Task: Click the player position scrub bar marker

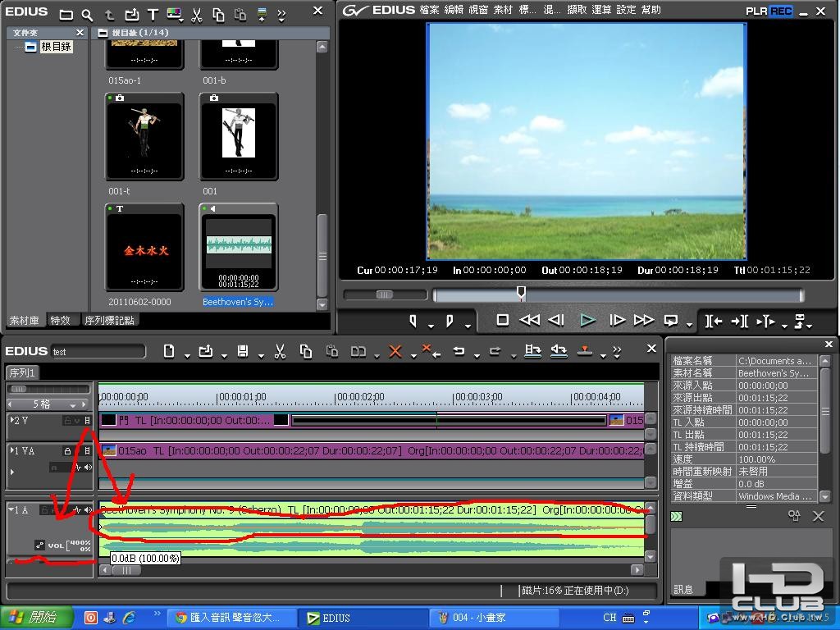Action: pyautogui.click(x=521, y=293)
